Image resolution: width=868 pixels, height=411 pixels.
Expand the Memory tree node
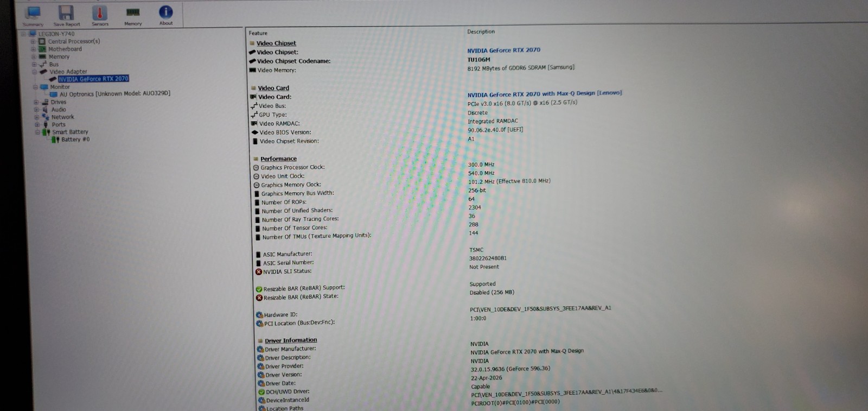pyautogui.click(x=34, y=56)
